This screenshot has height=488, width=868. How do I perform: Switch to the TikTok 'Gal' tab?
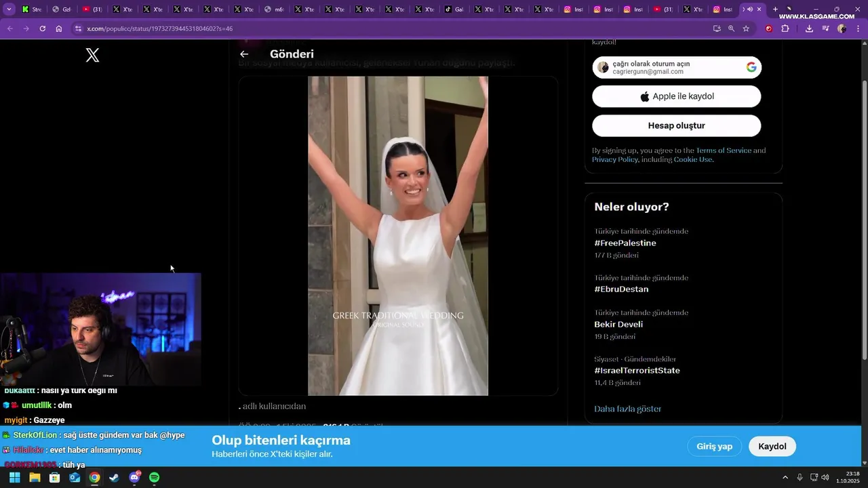454,9
